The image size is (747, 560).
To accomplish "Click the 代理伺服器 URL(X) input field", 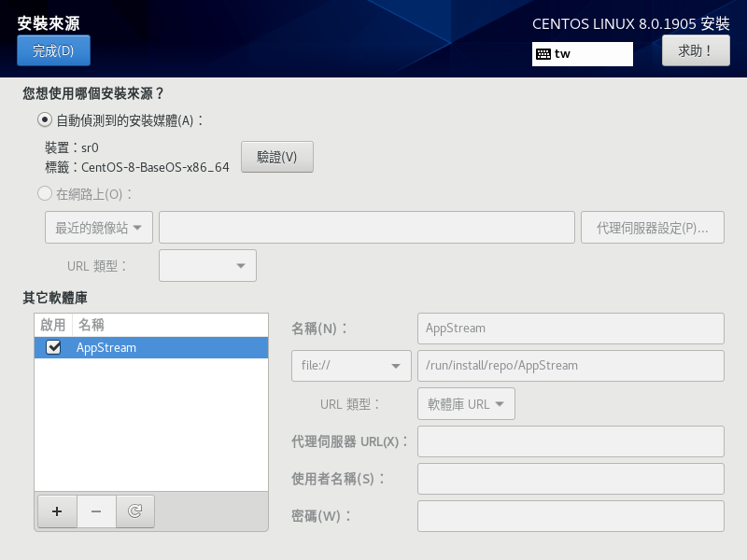I will click(571, 441).
